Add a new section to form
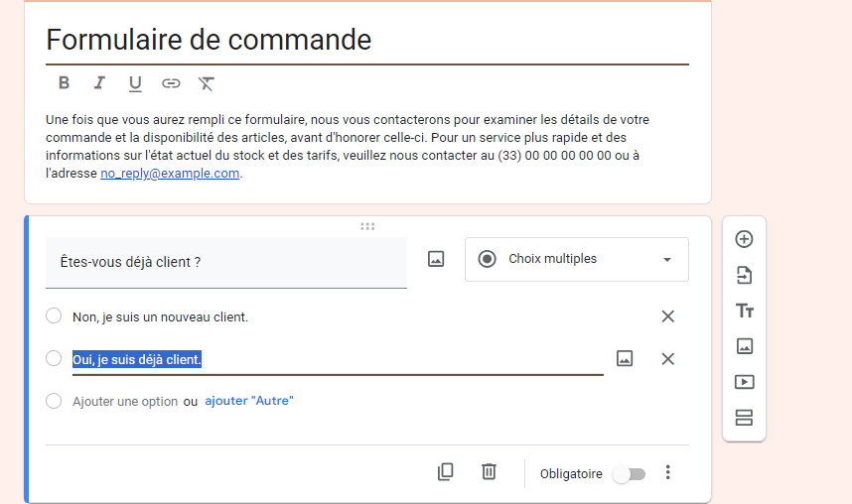 click(744, 418)
